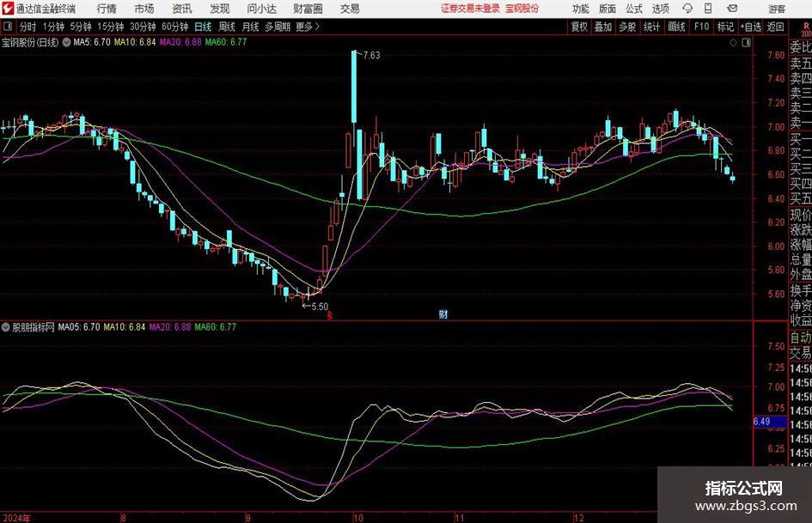Open the mobile phone icon
Screen dimensions: 812x523
point(708,9)
